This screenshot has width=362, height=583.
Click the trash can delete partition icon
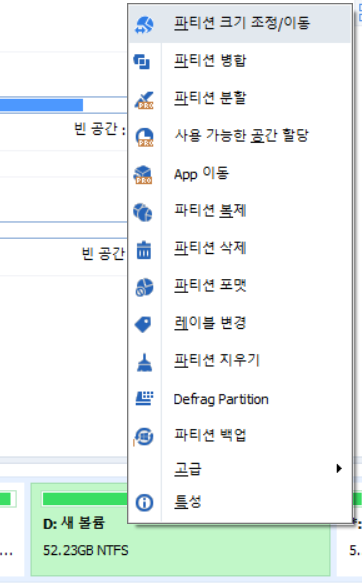coord(144,249)
